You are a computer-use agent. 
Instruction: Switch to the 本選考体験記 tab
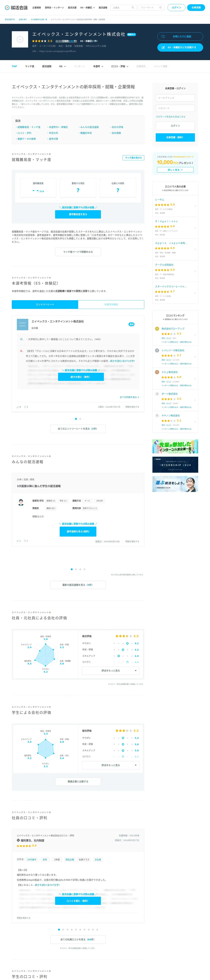(x=111, y=304)
